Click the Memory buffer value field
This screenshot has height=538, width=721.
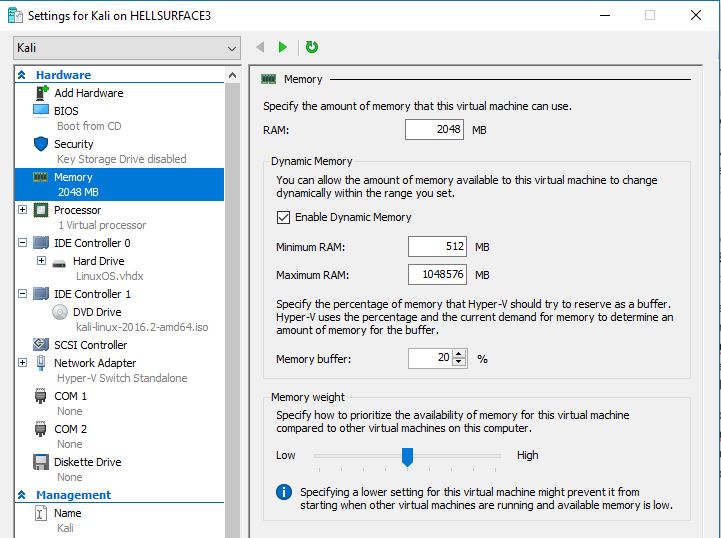[430, 358]
